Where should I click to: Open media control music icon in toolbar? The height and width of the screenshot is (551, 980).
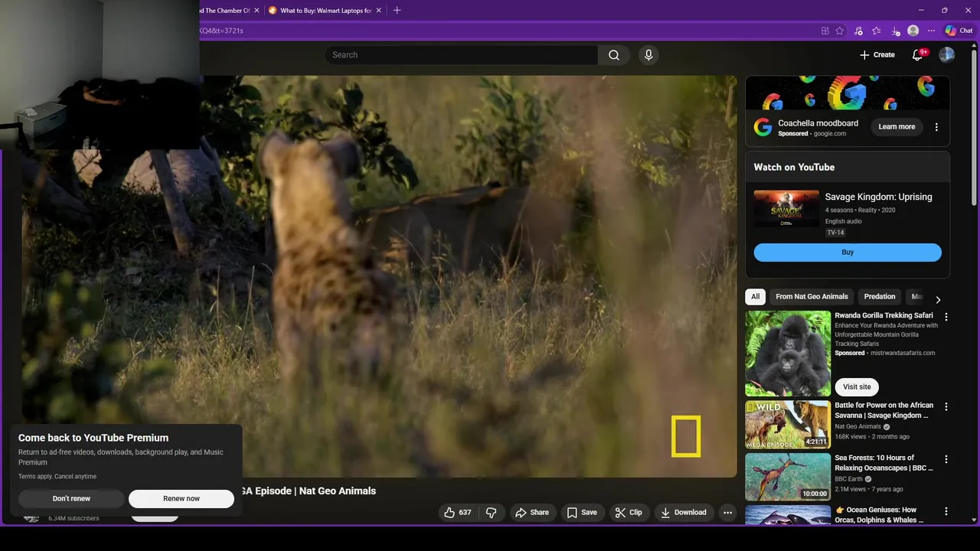(858, 31)
